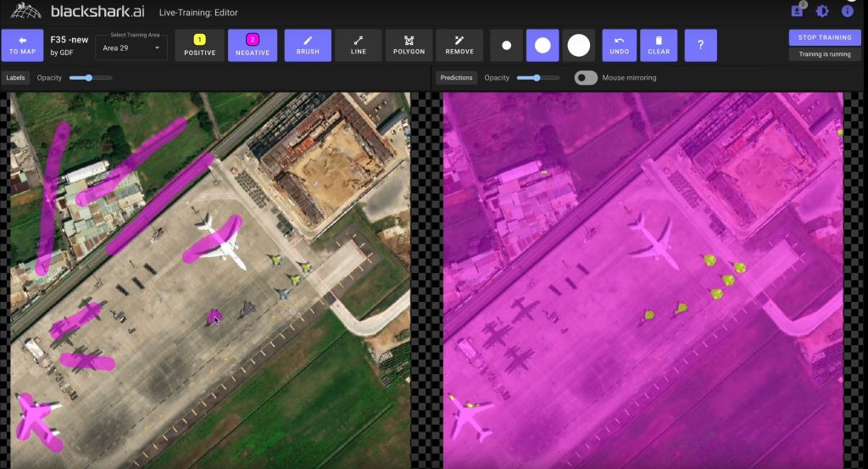Click the info icon in header
Screen dimensions: 868x469
846,11
